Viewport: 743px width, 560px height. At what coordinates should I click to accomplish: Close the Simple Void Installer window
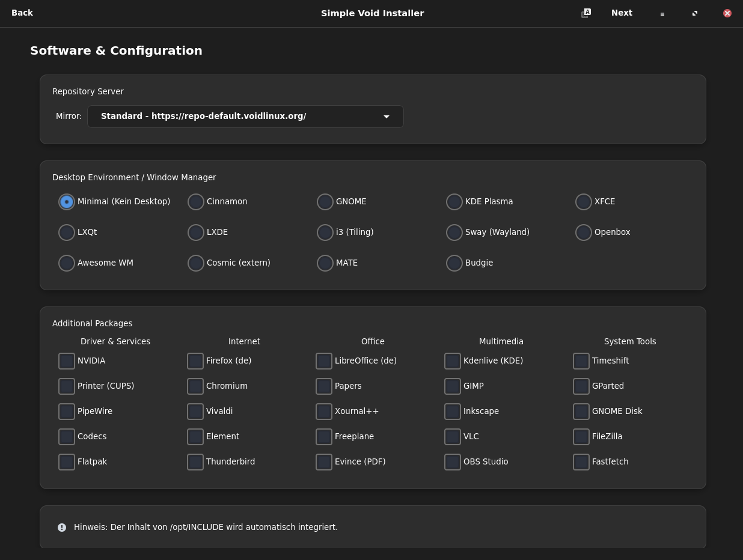(727, 13)
